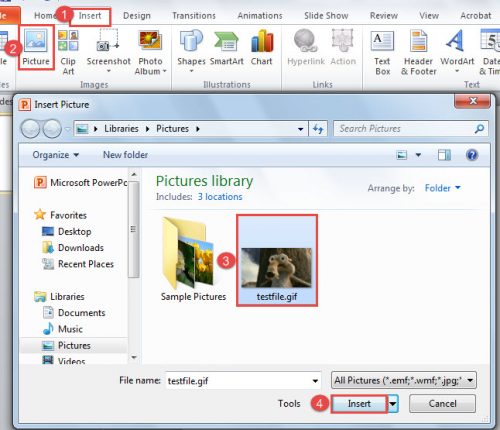Click New folder button

point(125,155)
